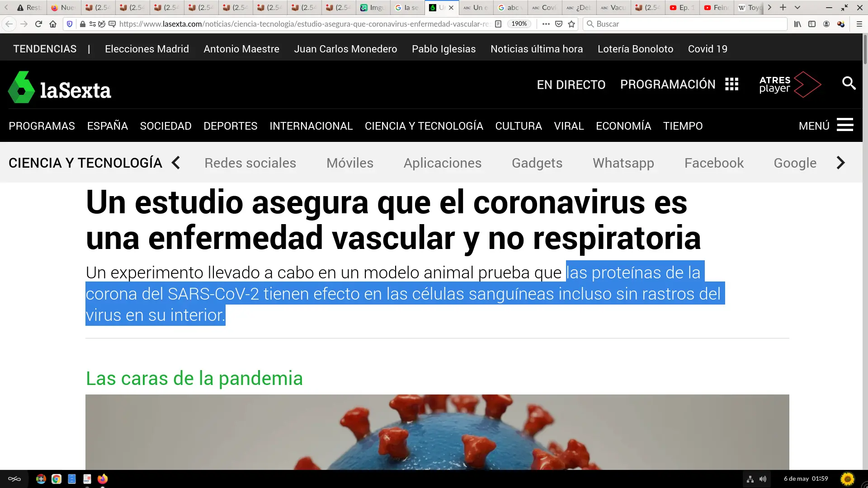Screen dimensions: 868x488
Task: Open the Covid 19 trending link
Action: pyautogui.click(x=708, y=49)
